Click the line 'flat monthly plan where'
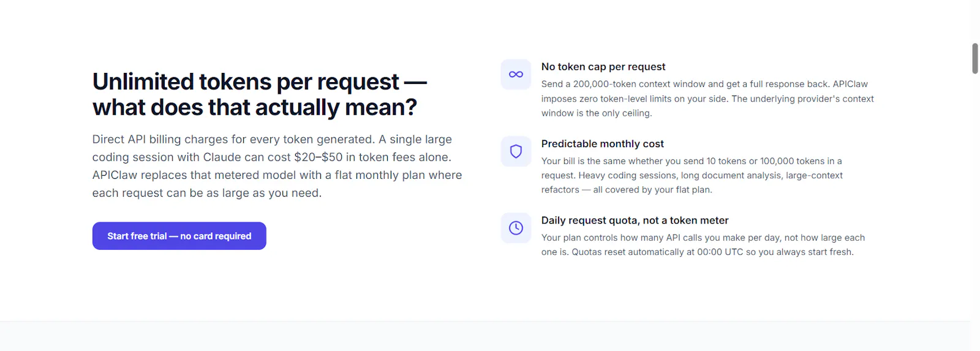Viewport: 980px width, 351px height. [x=399, y=175]
